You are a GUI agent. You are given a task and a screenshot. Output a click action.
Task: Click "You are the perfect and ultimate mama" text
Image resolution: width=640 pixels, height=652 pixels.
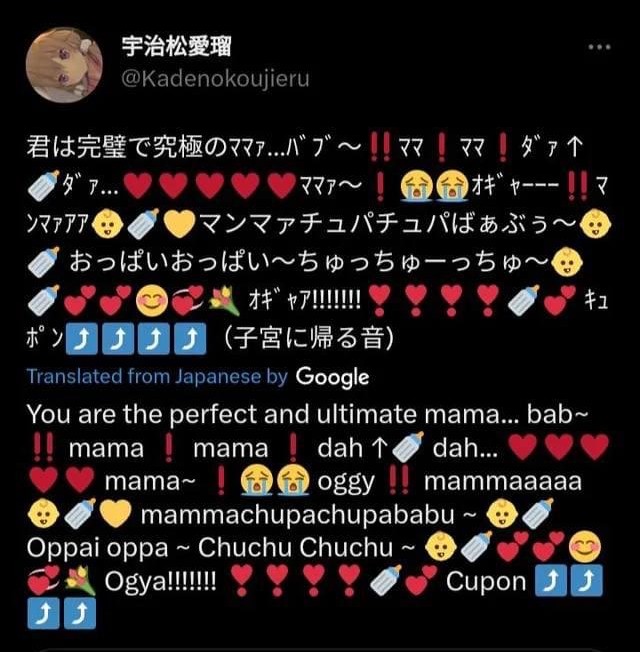coord(264,414)
